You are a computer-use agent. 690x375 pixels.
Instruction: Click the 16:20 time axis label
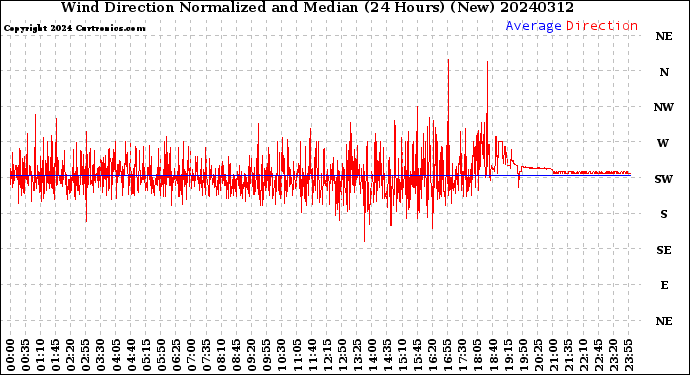433,355
